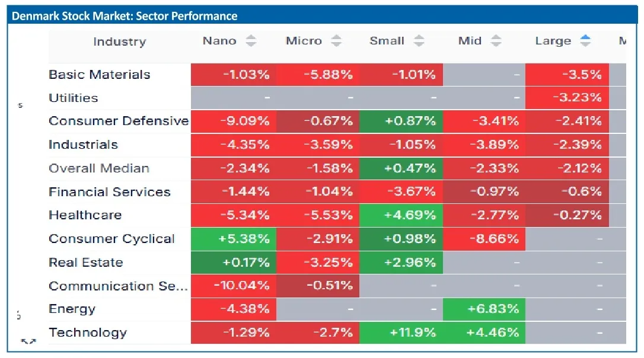Click the Nano column header label
Image resolution: width=644 pixels, height=358 pixels.
(x=219, y=41)
